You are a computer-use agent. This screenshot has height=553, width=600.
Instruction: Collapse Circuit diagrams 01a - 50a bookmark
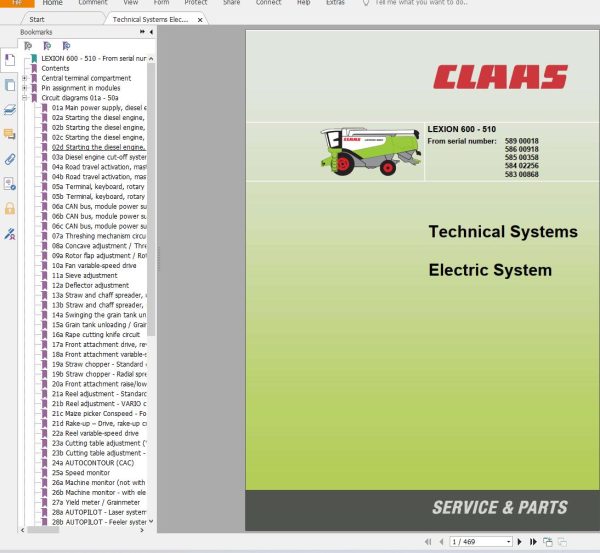(24, 98)
